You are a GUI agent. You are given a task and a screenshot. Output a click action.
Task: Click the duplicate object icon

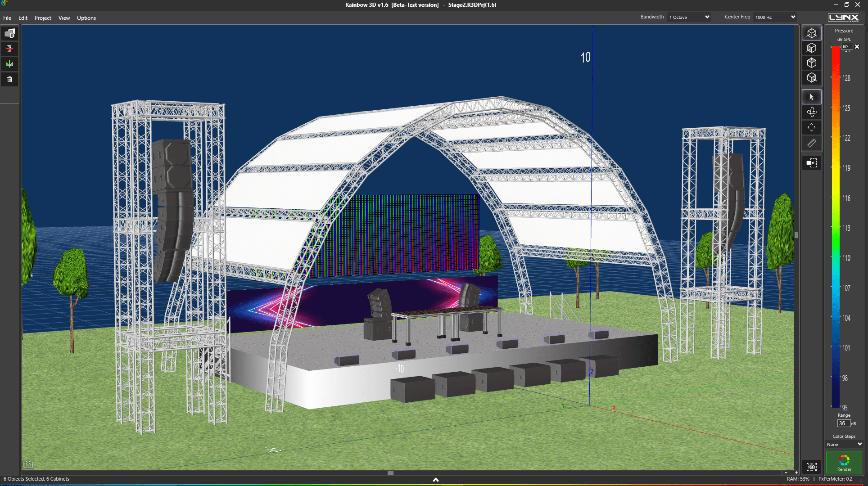[9, 33]
